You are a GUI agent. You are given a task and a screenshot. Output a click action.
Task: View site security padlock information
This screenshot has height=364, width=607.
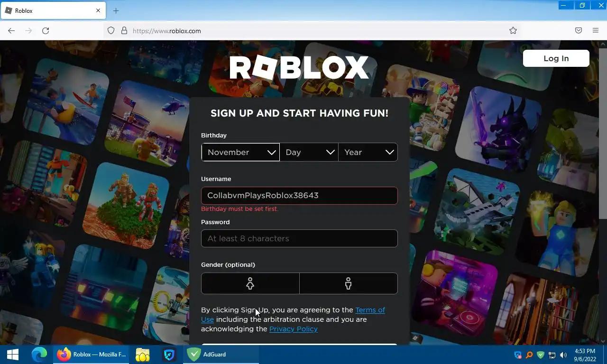pos(124,31)
